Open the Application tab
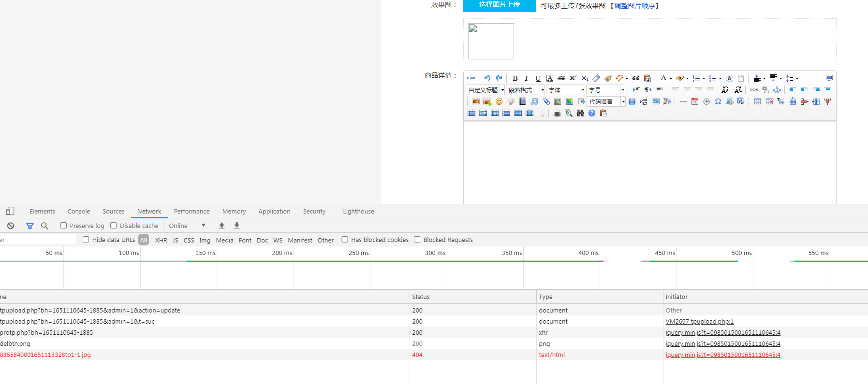This screenshot has width=868, height=384. tap(274, 211)
